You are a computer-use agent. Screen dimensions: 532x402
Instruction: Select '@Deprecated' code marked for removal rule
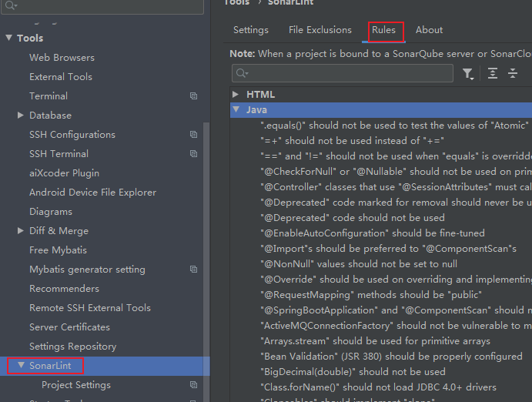point(396,203)
